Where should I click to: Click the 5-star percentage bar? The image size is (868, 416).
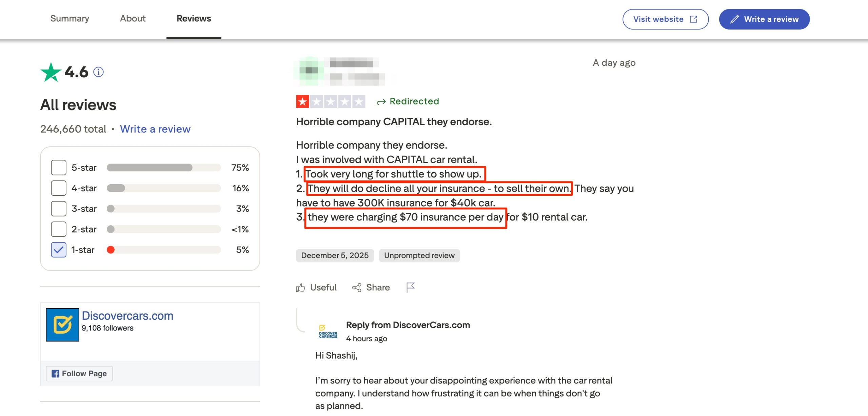(x=163, y=168)
